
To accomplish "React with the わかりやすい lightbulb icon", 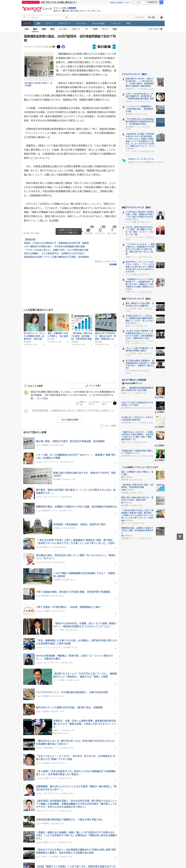I will [100, 230].
